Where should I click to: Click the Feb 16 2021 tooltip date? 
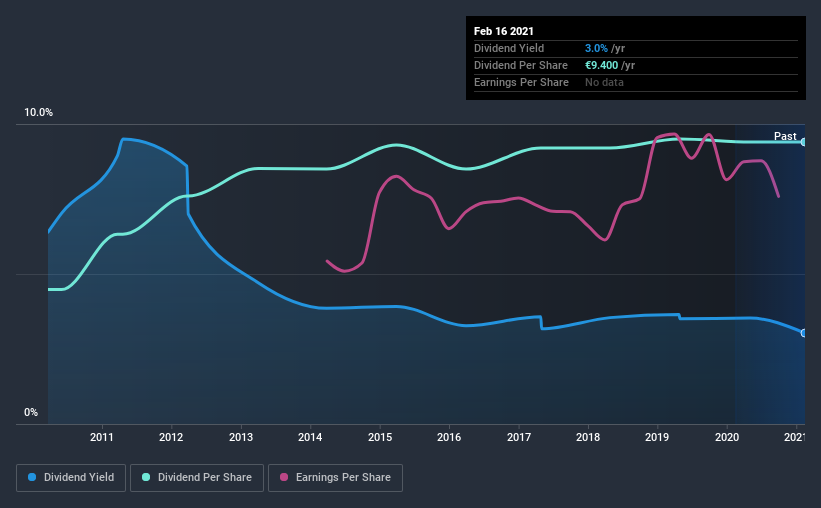[x=504, y=31]
